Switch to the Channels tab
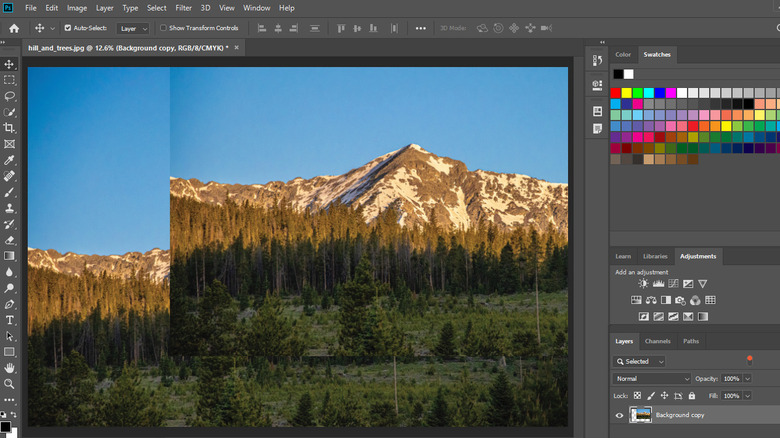 657,341
